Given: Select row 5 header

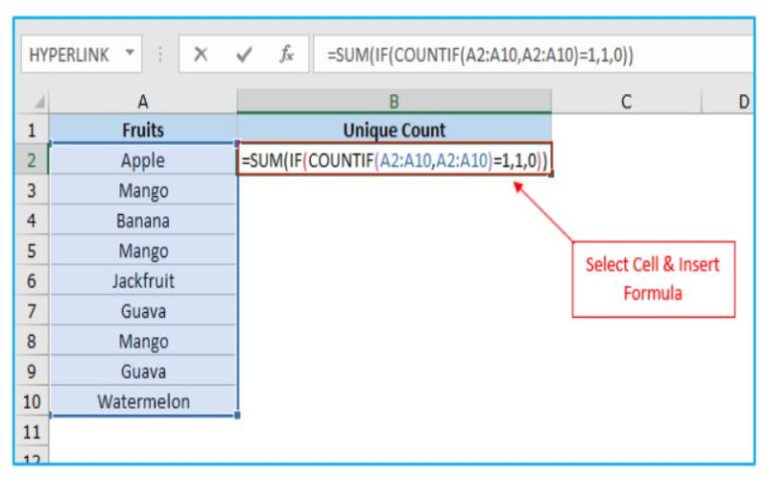Looking at the screenshot, I should pyautogui.click(x=32, y=251).
